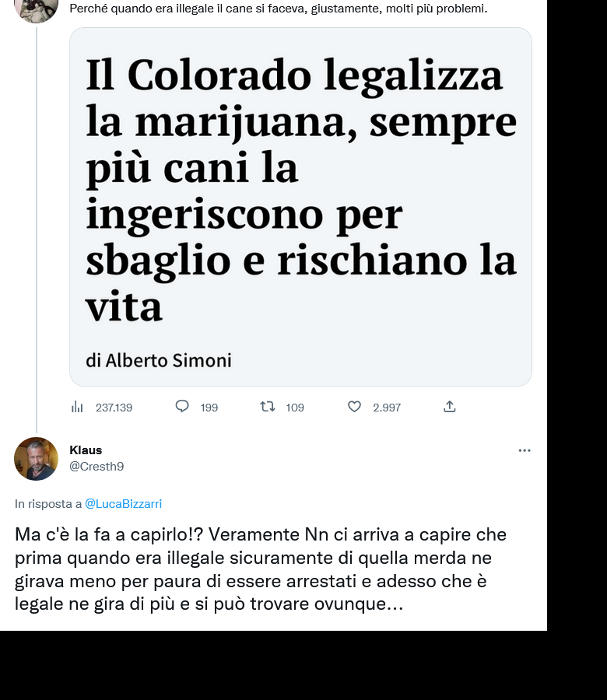Click the reply speech bubble icon

click(x=182, y=406)
